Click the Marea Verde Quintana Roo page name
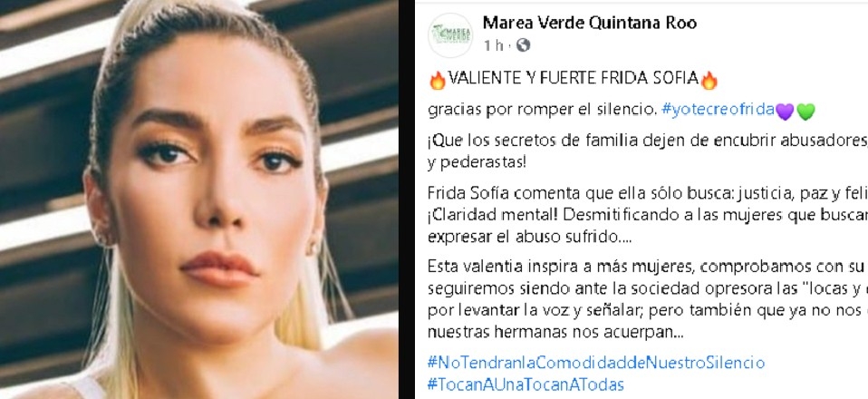The width and height of the screenshot is (868, 399). tap(590, 23)
